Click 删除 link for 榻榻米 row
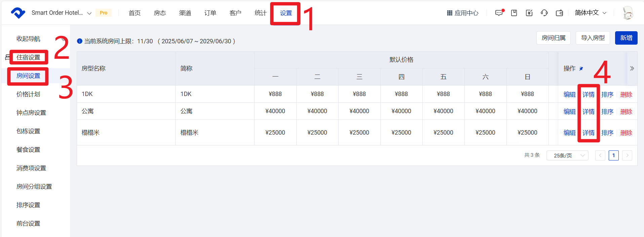 click(x=626, y=133)
